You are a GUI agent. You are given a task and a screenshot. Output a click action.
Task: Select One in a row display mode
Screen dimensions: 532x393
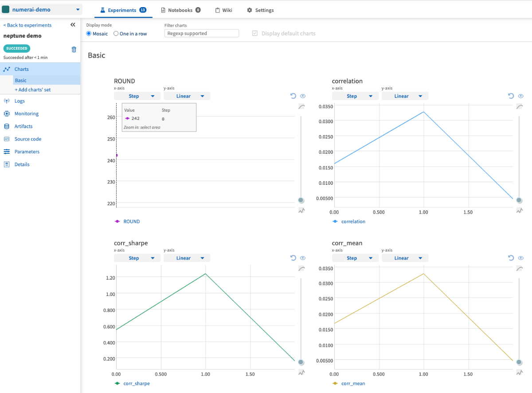116,34
